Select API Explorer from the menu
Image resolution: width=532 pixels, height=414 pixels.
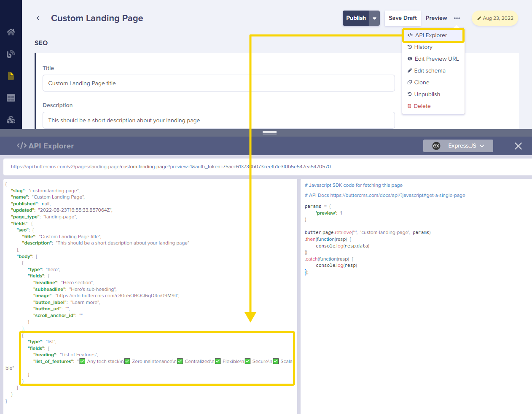click(x=433, y=35)
